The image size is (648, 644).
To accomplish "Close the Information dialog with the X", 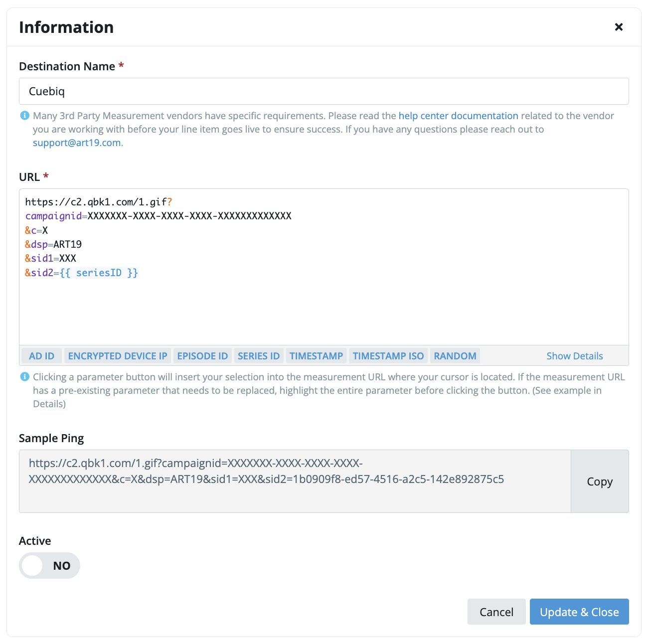I will tap(619, 27).
